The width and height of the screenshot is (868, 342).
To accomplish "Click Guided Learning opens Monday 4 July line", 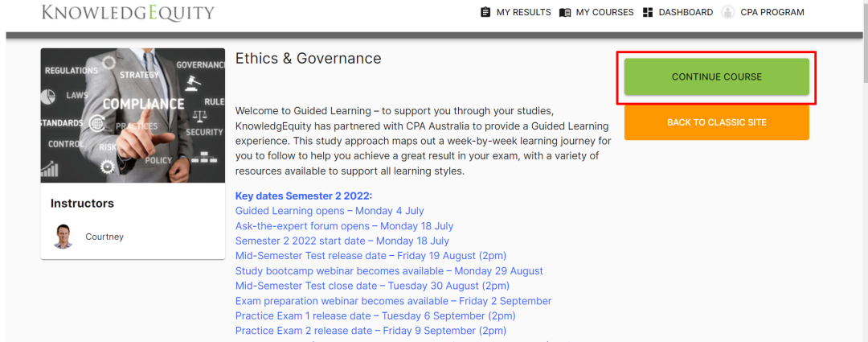I will click(330, 211).
